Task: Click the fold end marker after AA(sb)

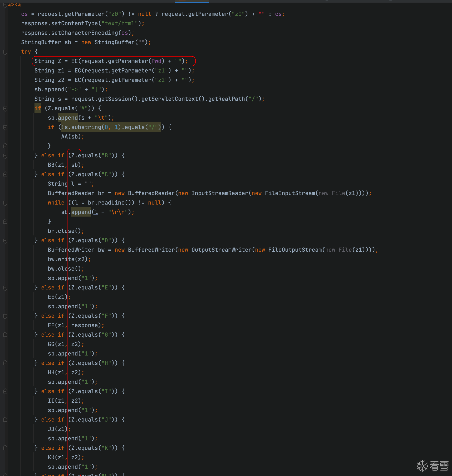Action: (x=5, y=146)
